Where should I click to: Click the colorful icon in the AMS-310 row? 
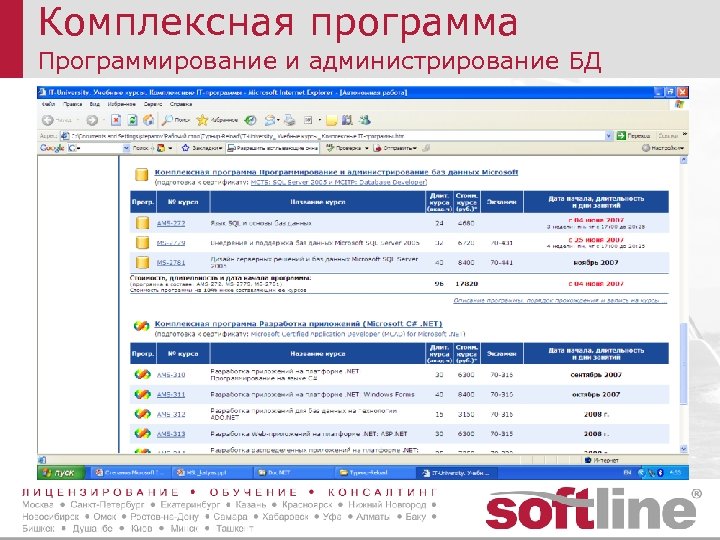[142, 374]
